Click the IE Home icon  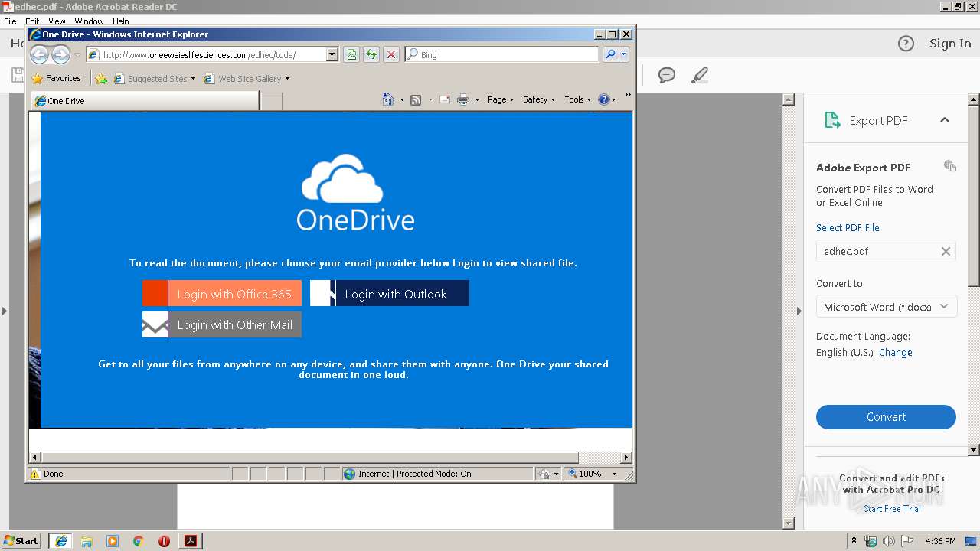(388, 99)
